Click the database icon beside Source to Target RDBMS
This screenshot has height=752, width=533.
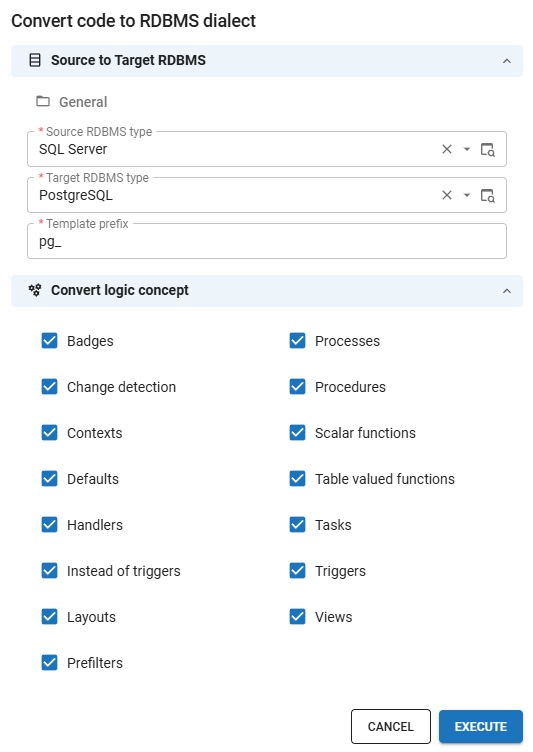click(x=35, y=60)
